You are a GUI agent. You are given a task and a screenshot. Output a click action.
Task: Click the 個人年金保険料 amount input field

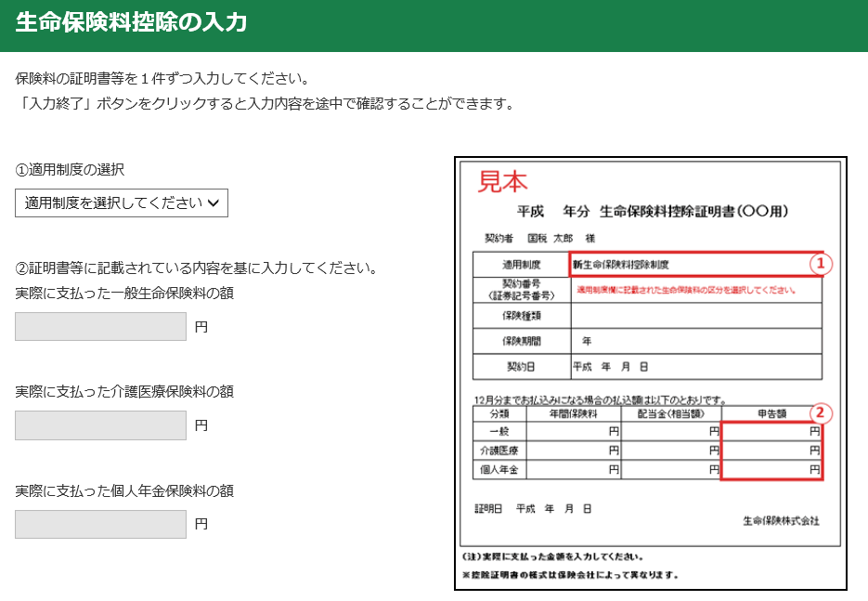click(x=99, y=524)
